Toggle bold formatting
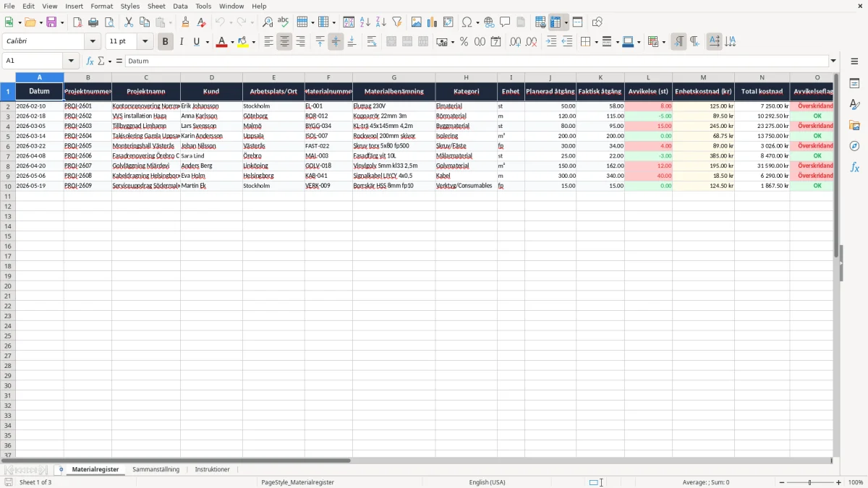 165,42
